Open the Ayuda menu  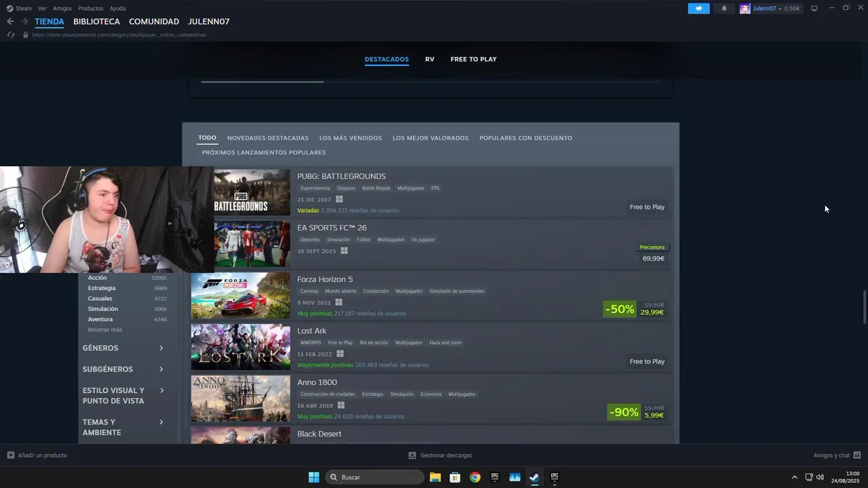(x=117, y=8)
